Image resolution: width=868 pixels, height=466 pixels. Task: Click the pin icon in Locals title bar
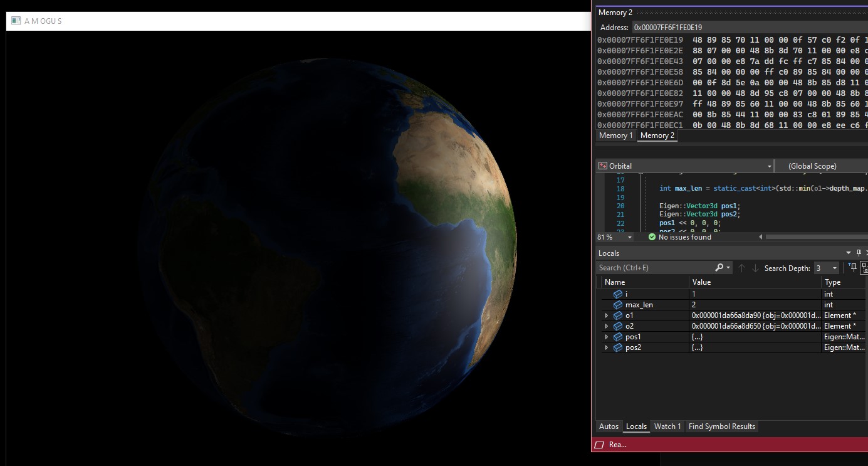pyautogui.click(x=859, y=253)
